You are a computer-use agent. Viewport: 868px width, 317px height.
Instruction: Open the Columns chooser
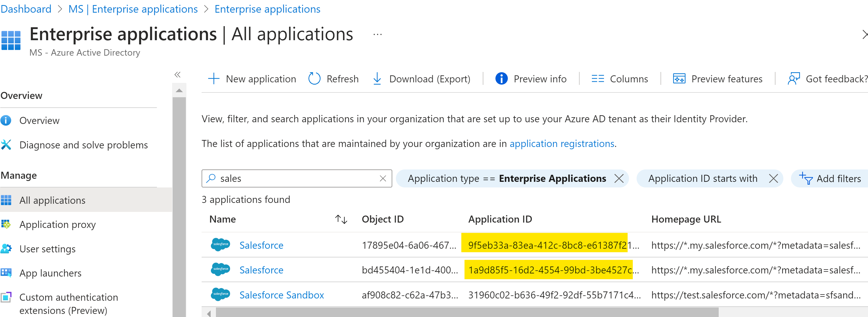point(620,79)
